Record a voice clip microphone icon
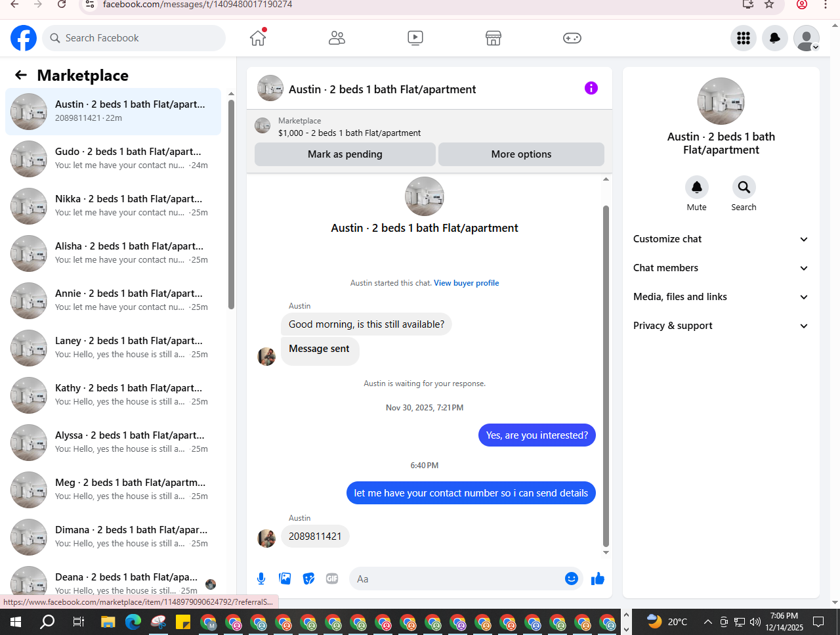 261,579
